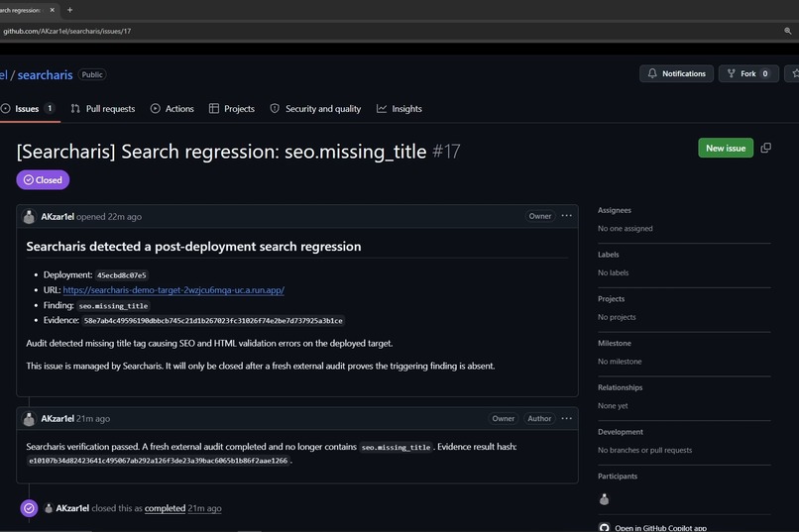Click the No milestone text

[620, 362]
